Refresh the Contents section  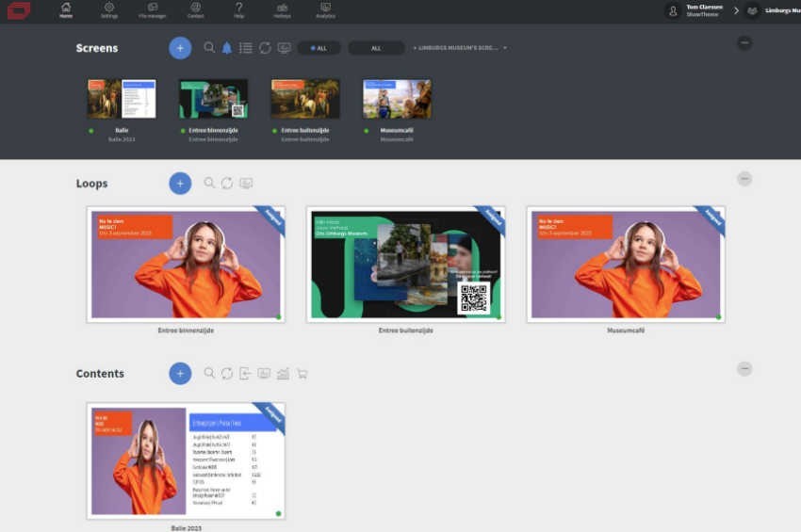[x=227, y=373]
